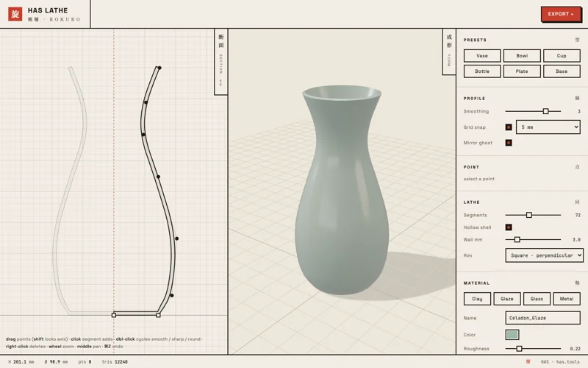Screen dimensions: 588x368
Task: Click the diameter 98.9 mm status value
Action: (x=57, y=362)
